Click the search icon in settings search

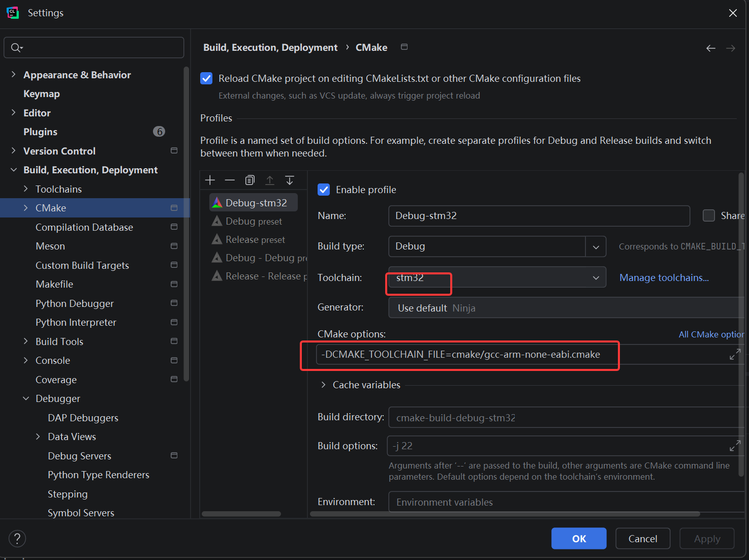click(17, 48)
